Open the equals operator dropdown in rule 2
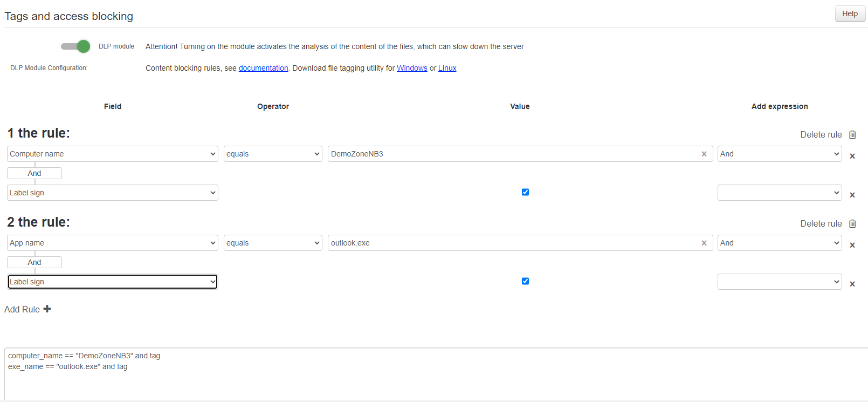This screenshot has height=402, width=868. (273, 243)
